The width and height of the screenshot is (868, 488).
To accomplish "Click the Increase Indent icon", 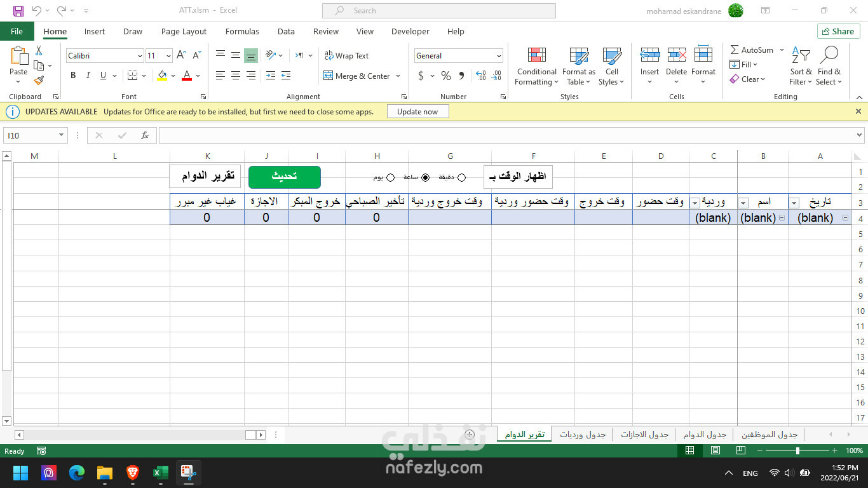I will point(285,76).
